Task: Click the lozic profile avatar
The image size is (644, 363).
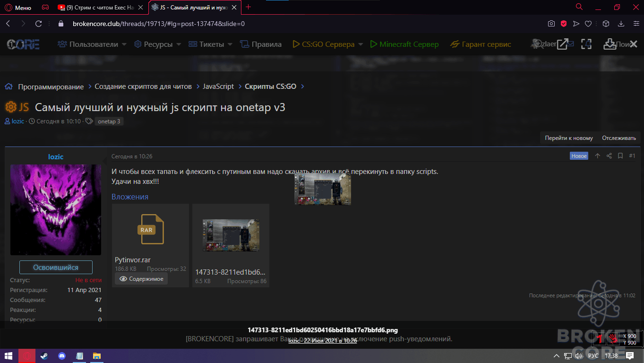Action: [x=56, y=210]
